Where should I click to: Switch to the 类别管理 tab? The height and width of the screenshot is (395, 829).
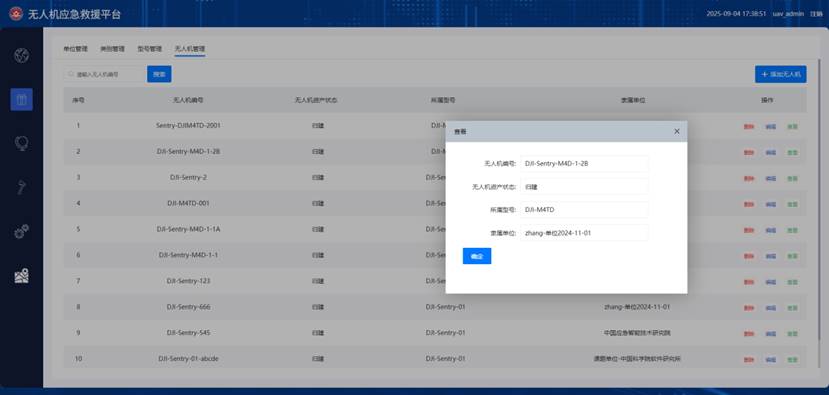(112, 49)
